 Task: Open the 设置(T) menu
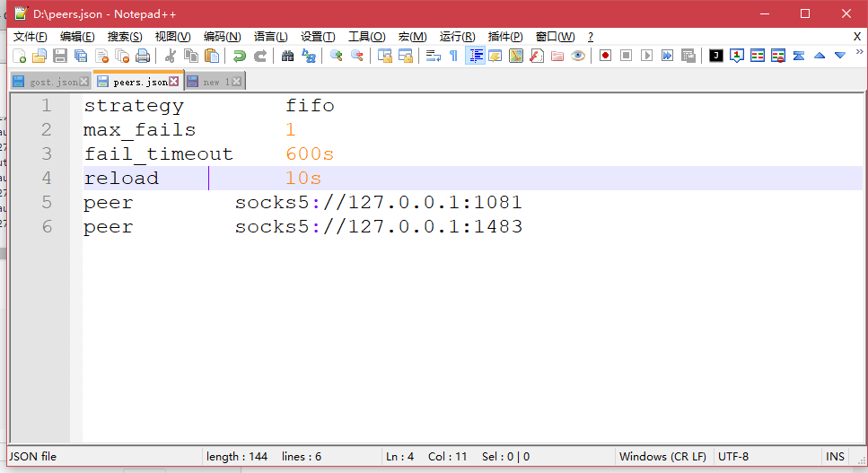pyautogui.click(x=318, y=37)
